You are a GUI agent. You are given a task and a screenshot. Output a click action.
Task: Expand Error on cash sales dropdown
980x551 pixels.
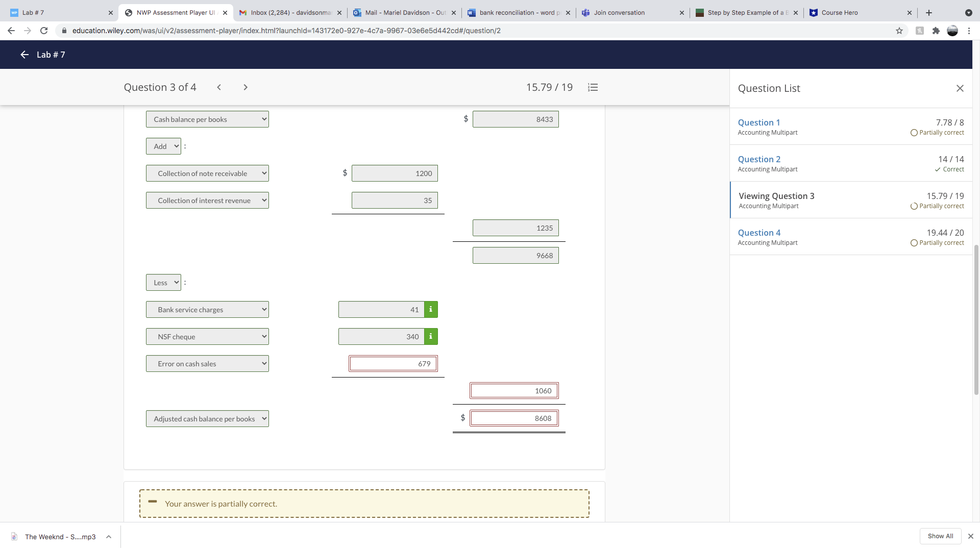[x=207, y=364]
